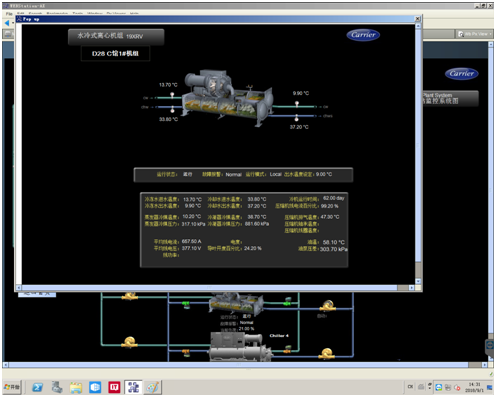The height and width of the screenshot is (397, 496).
Task: Click the red IT taskbar icon
Action: point(114,387)
